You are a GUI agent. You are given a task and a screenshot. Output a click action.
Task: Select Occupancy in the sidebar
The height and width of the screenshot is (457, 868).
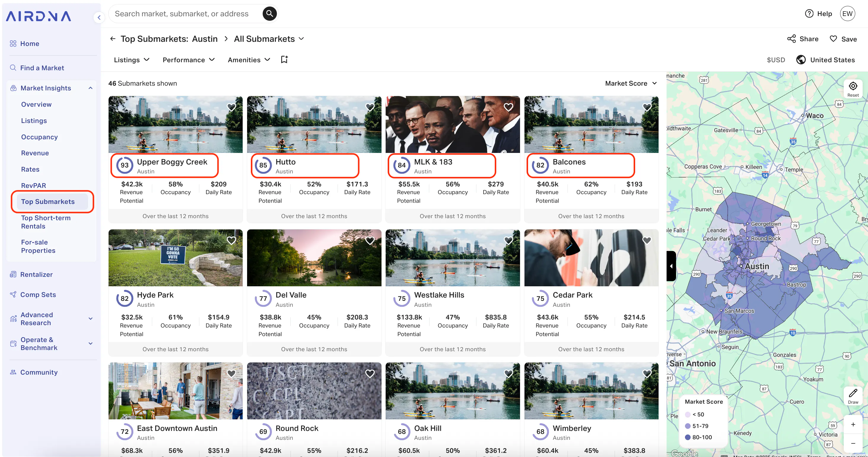tap(39, 137)
